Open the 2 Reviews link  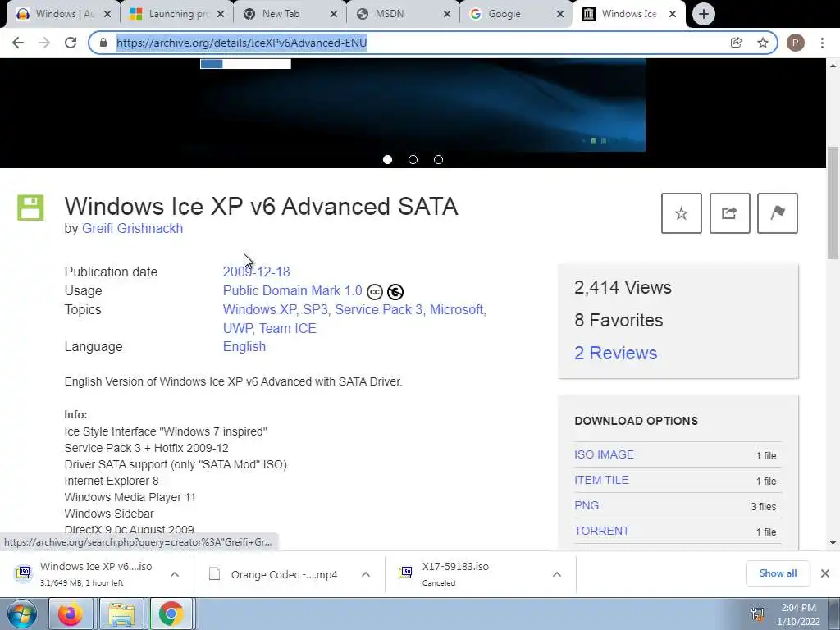point(615,353)
